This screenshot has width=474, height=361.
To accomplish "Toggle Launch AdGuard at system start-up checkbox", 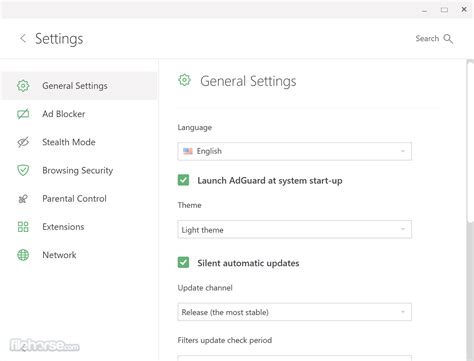I will pos(183,180).
